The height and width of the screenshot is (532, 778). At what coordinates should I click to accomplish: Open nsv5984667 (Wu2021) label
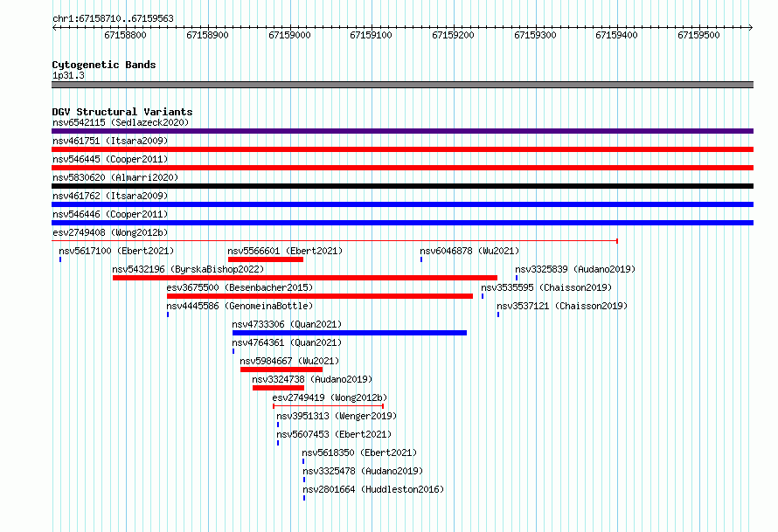point(289,361)
